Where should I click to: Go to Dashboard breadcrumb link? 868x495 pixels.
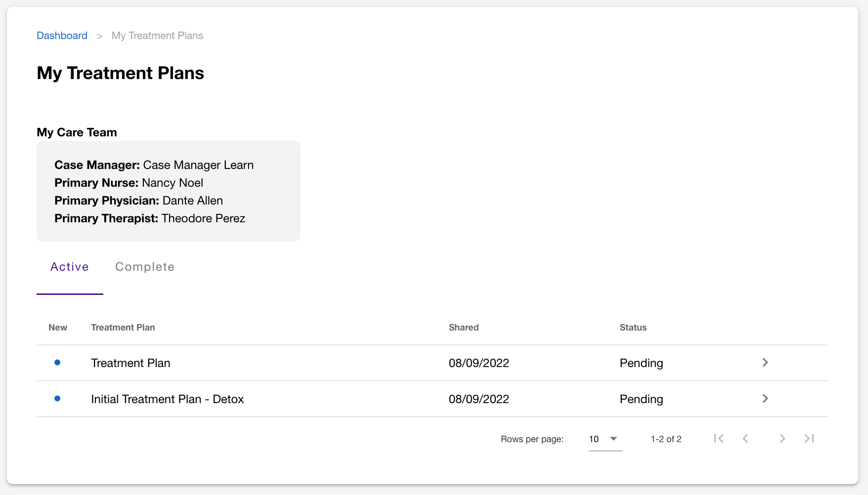62,36
